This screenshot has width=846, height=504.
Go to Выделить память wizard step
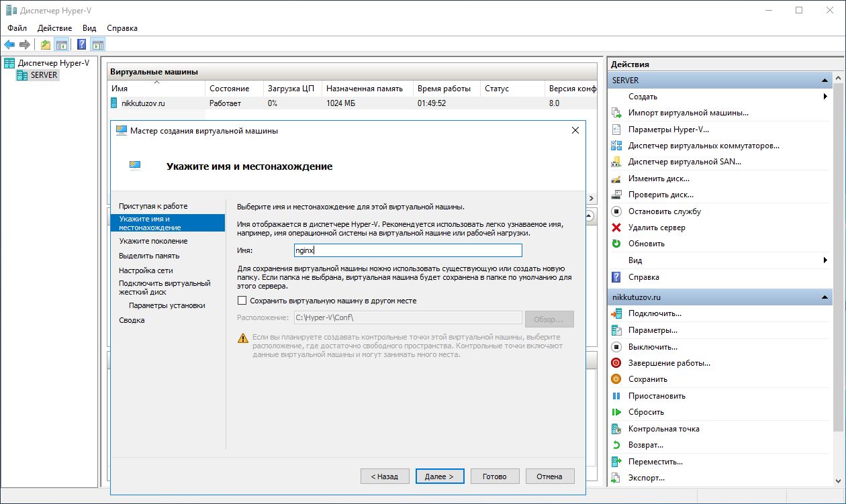tap(149, 256)
